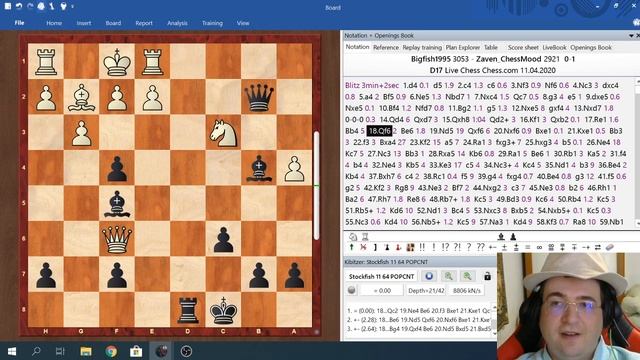Click the red X delete annotation icon
640x360 pixels.
coord(363,247)
